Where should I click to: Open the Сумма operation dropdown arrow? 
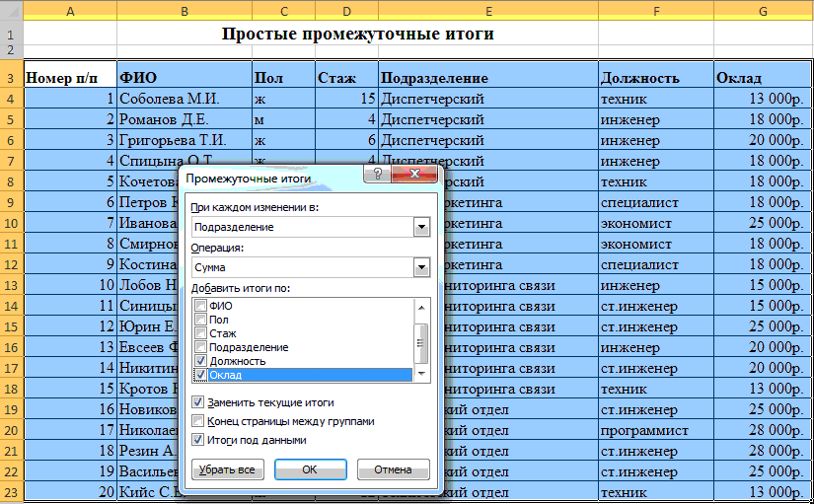pyautogui.click(x=421, y=267)
